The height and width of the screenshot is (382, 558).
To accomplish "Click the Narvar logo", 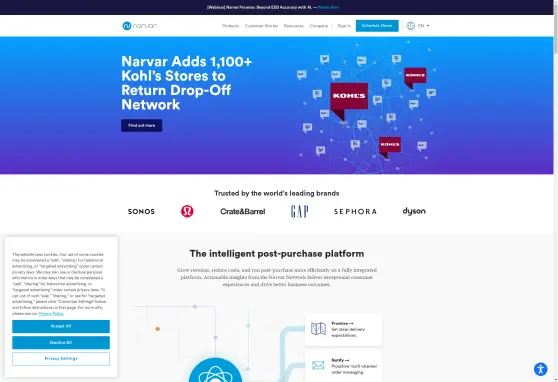I will pyautogui.click(x=140, y=26).
